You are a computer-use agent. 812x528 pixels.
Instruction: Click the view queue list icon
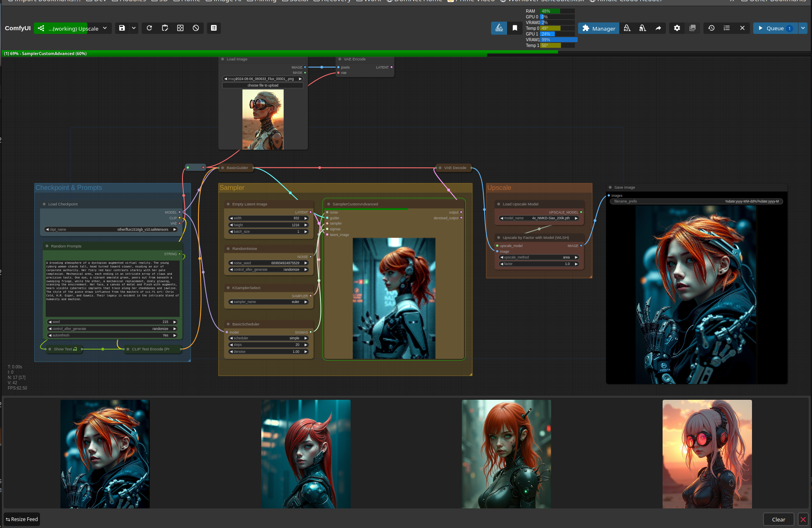[x=727, y=28]
